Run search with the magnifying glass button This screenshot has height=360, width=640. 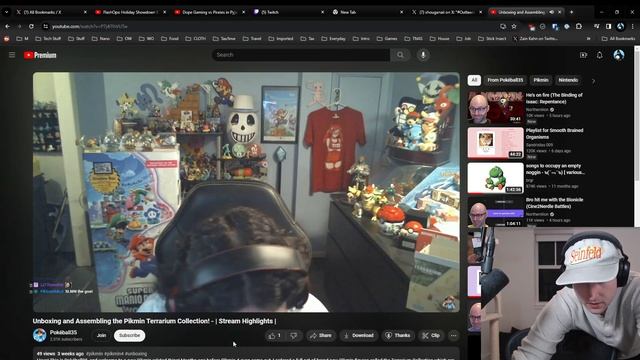[x=400, y=55]
